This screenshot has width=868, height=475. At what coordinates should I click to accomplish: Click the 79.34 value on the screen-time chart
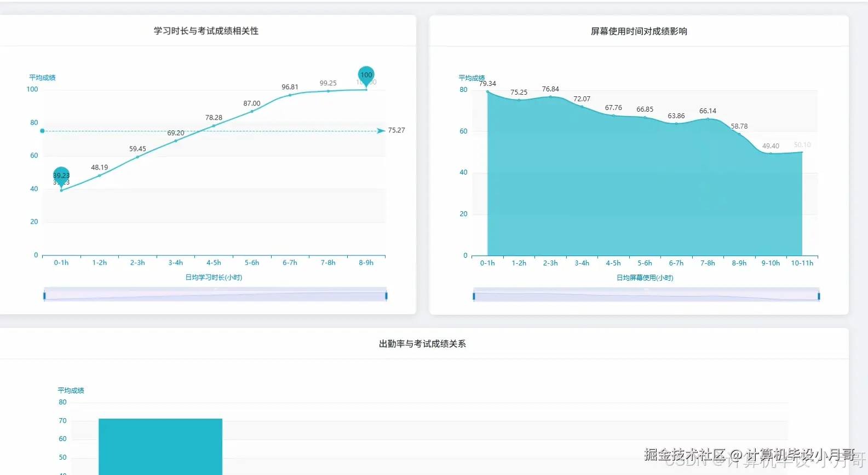point(487,84)
